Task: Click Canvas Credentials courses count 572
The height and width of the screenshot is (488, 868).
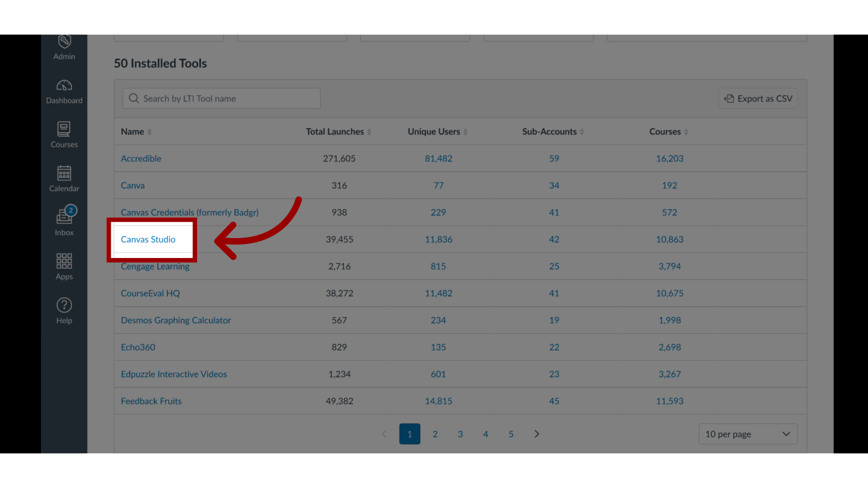Action: coord(670,212)
